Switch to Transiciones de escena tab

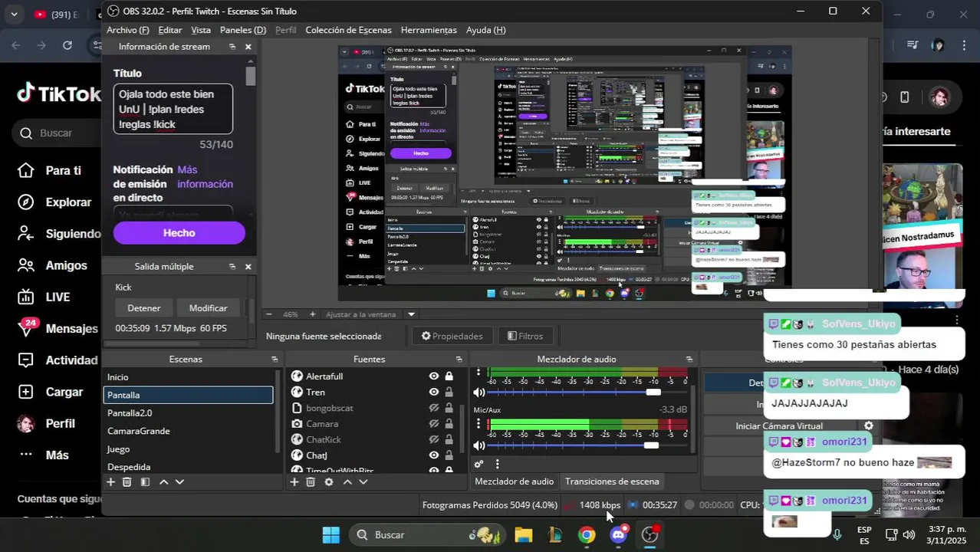[612, 481]
